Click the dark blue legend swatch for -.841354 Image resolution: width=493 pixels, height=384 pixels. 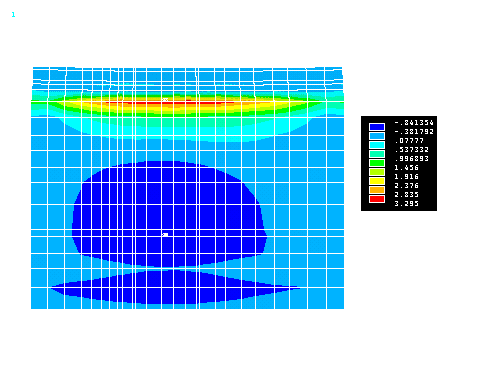pos(377,127)
